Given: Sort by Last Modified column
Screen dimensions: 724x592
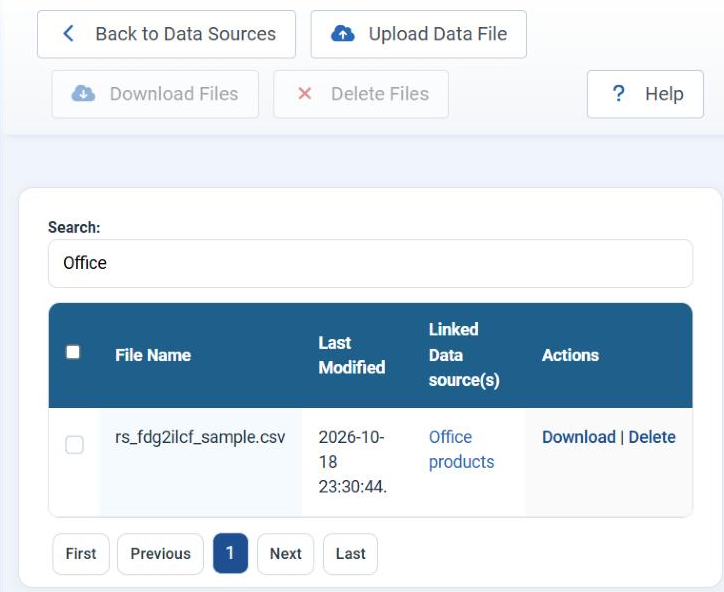Looking at the screenshot, I should pyautogui.click(x=352, y=355).
